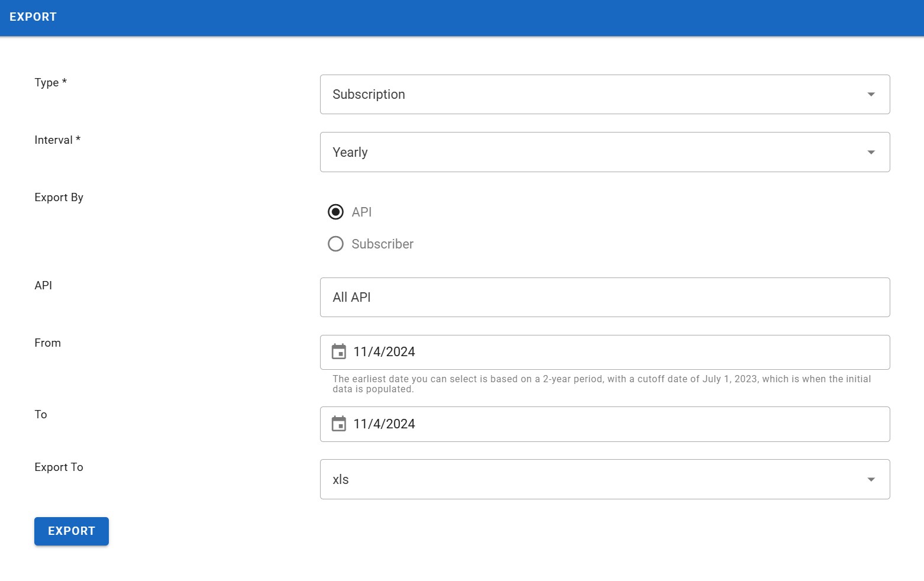This screenshot has height=581, width=924.
Task: Click the To date text 11/4/2024
Action: [385, 424]
